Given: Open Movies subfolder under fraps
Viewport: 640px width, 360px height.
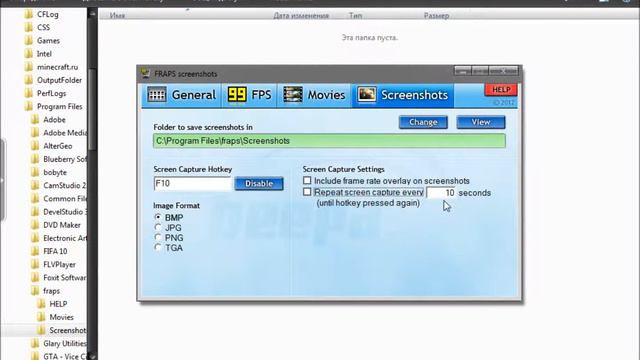Looking at the screenshot, I should [x=61, y=317].
